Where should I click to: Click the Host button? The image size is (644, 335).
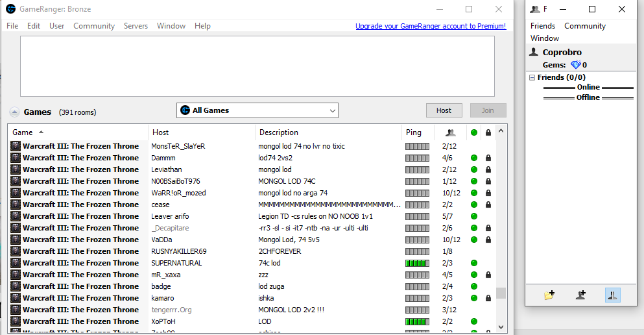(444, 110)
